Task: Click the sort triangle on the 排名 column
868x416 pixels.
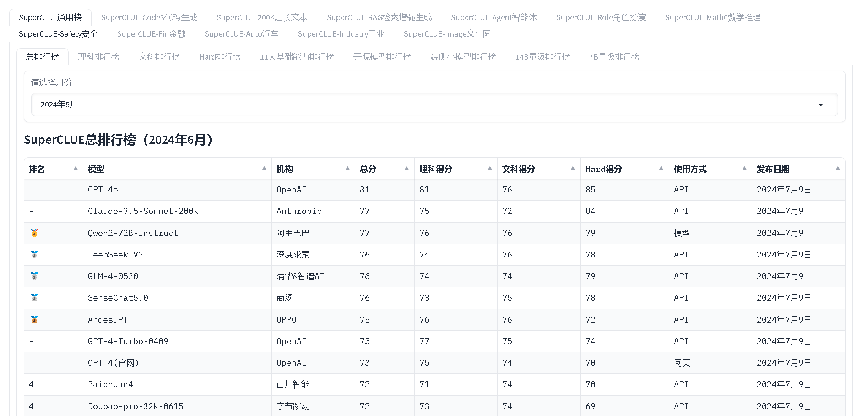Action: [x=76, y=169]
